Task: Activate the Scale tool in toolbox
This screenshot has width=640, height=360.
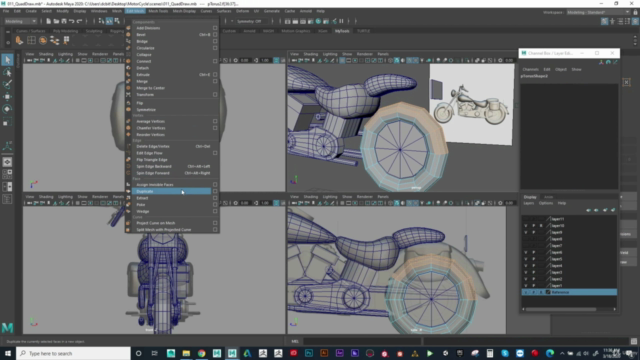Action: coord(7,122)
